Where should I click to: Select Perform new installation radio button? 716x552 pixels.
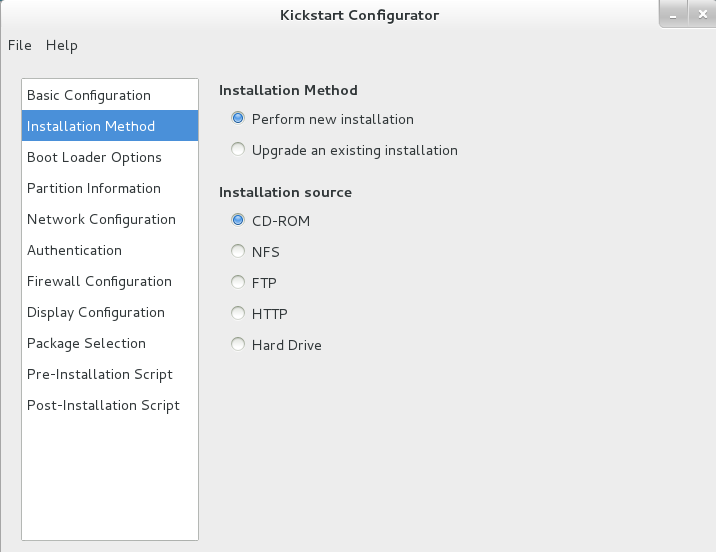click(238, 119)
